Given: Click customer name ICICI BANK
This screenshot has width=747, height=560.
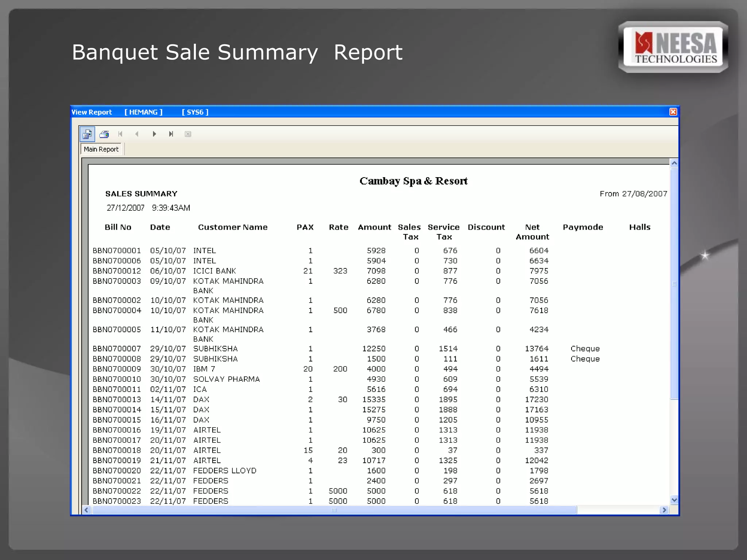Looking at the screenshot, I should 214,271.
